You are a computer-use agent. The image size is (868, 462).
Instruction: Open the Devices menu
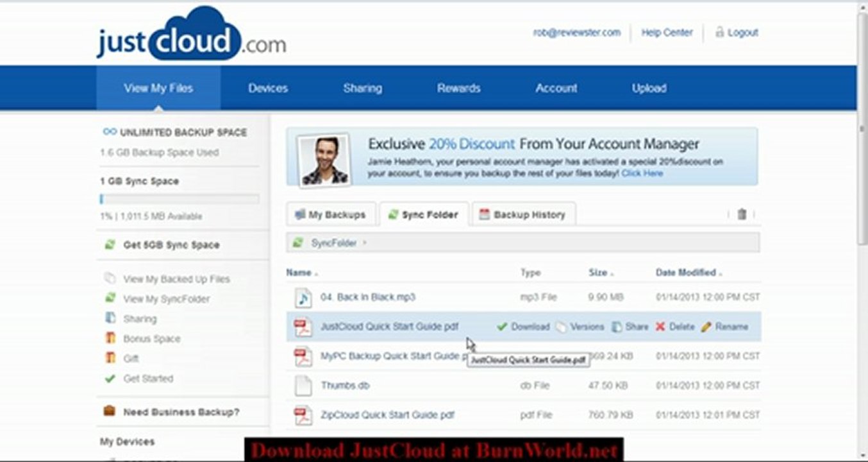[268, 88]
